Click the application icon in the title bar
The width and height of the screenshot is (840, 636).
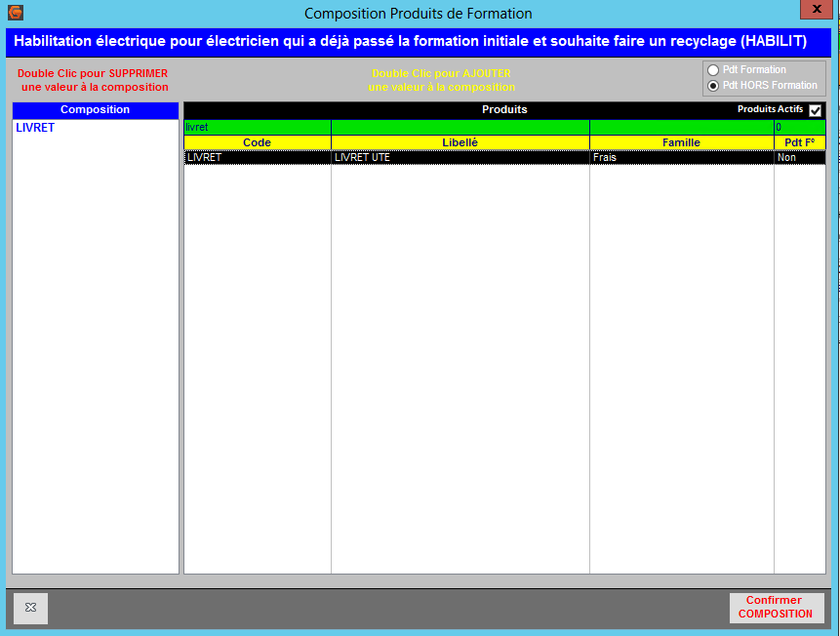click(15, 13)
